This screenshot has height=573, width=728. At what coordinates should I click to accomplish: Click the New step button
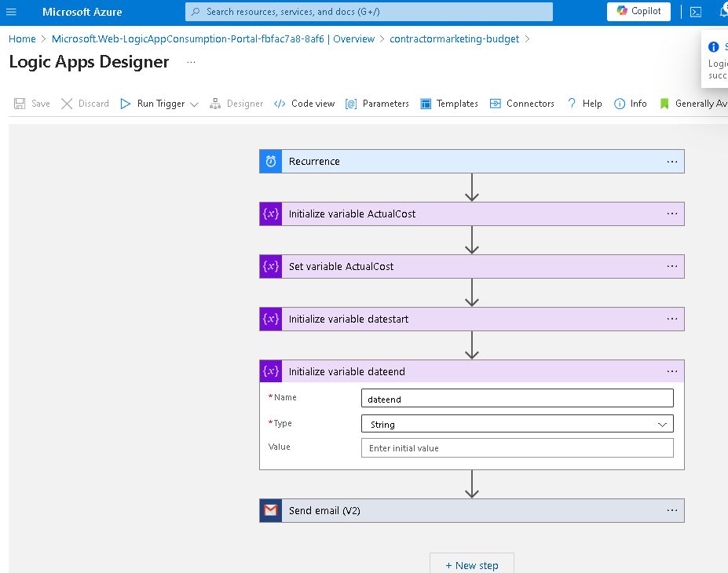472,565
